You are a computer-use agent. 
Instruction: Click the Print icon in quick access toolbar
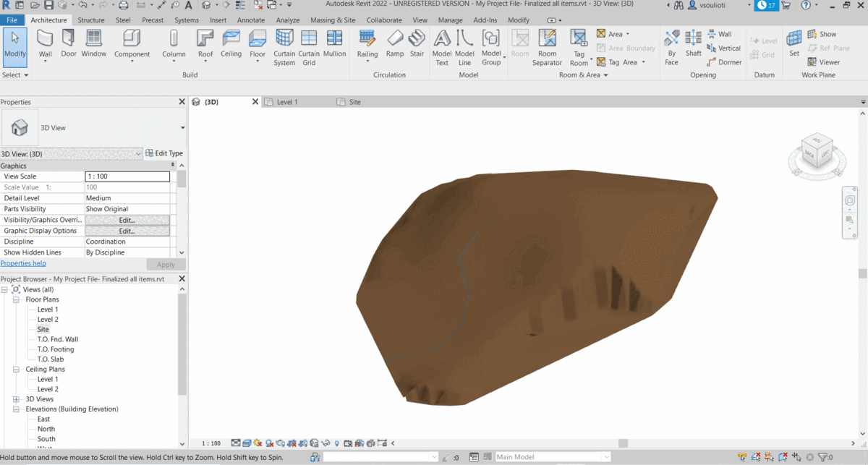124,5
